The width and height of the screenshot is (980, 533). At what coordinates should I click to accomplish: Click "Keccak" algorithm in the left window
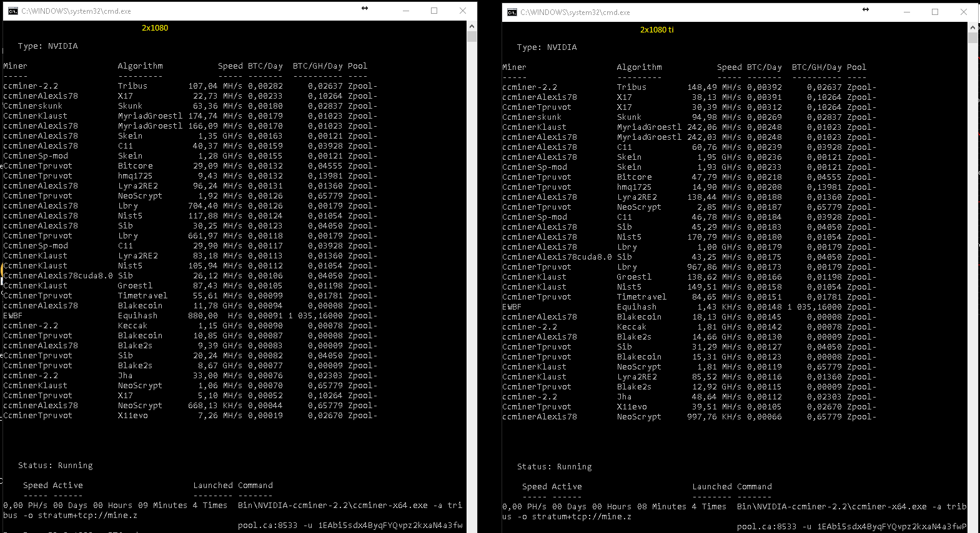pyautogui.click(x=133, y=326)
